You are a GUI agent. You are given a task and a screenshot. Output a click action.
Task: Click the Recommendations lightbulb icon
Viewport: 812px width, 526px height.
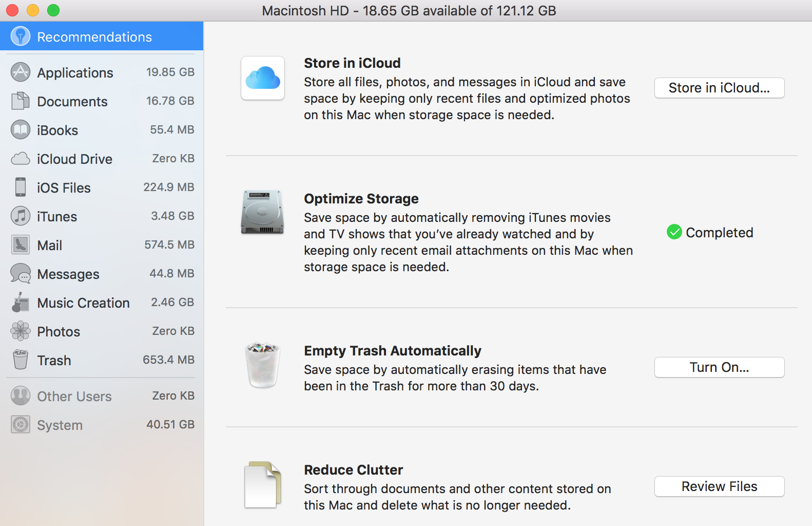pos(21,36)
